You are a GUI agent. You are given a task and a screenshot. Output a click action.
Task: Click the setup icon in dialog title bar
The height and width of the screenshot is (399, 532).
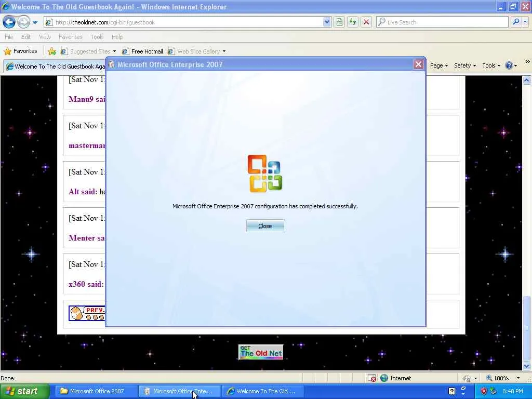tap(111, 64)
